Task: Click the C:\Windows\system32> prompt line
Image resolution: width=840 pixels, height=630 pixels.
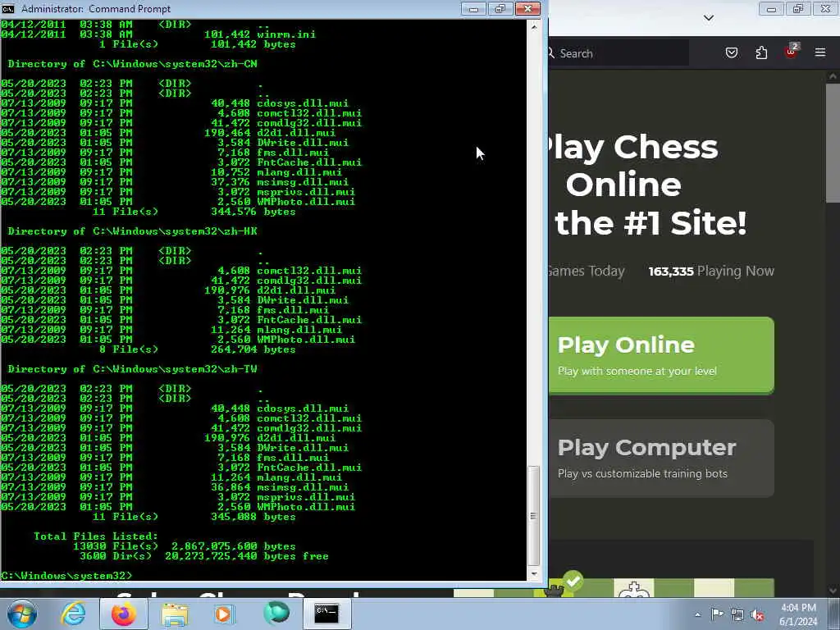Action: [x=66, y=576]
